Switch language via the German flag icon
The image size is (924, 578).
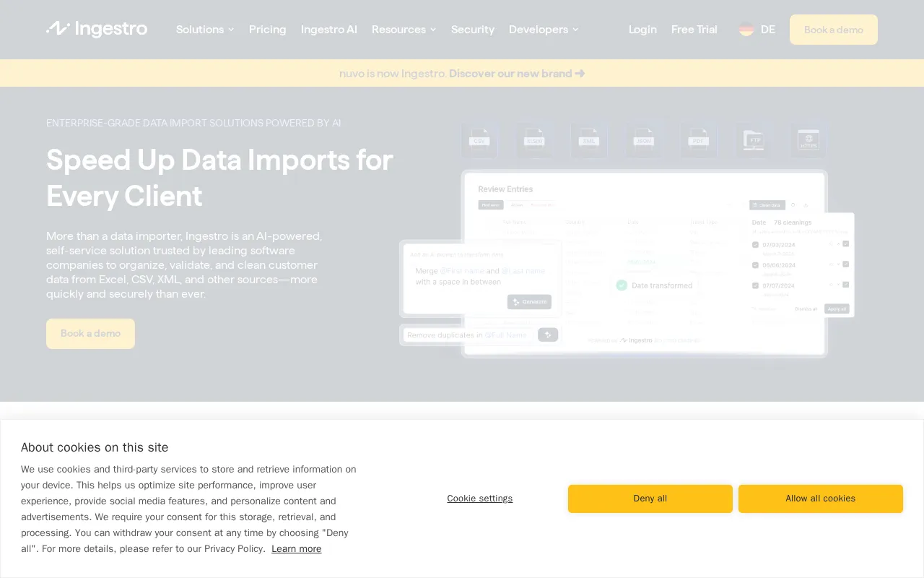pyautogui.click(x=746, y=30)
